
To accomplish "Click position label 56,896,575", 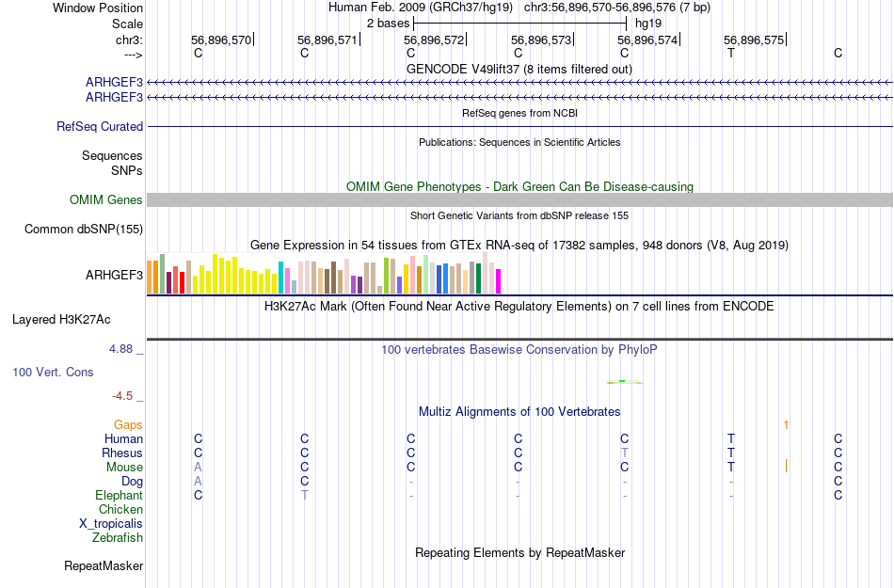I will pyautogui.click(x=754, y=40).
